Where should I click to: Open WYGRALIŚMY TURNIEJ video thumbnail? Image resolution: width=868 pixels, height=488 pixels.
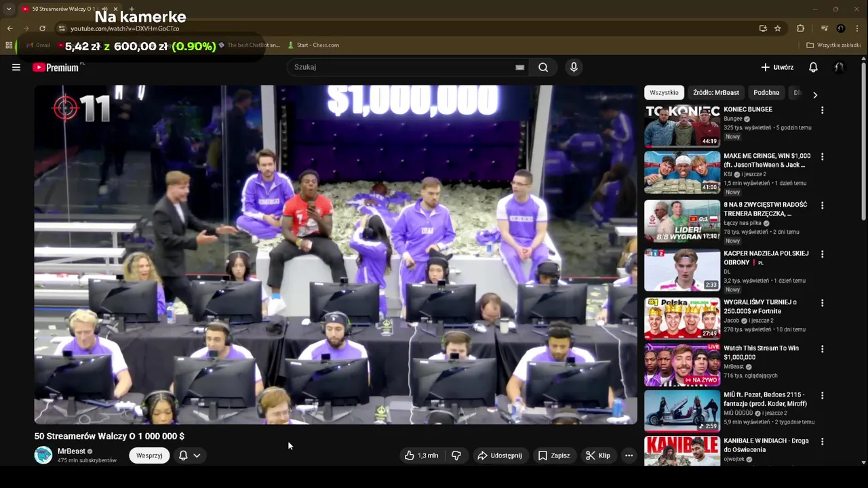click(x=682, y=319)
